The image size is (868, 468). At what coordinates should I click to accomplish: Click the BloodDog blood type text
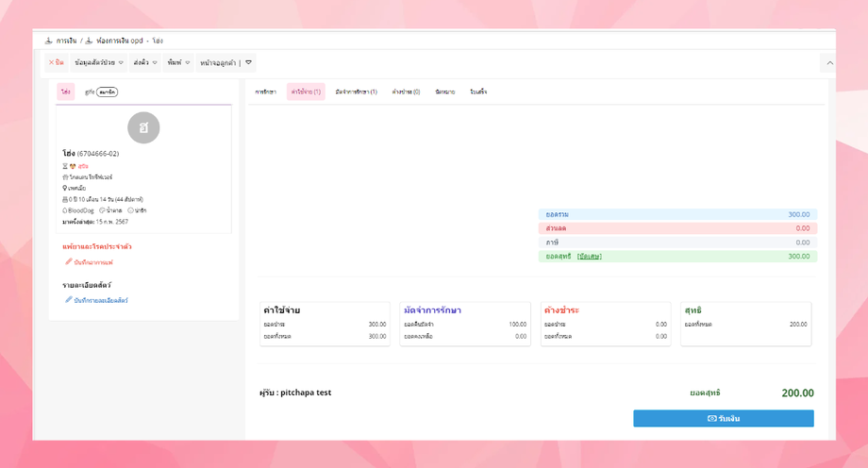81,210
